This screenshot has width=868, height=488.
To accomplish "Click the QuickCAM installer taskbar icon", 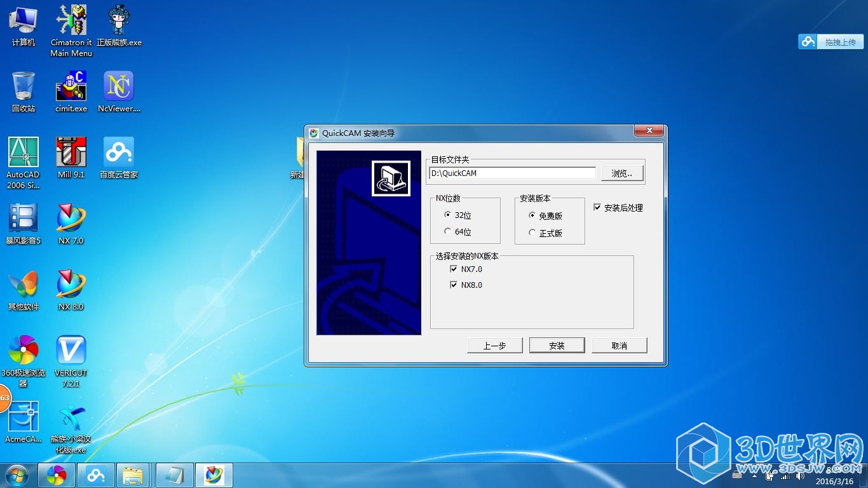I will (x=214, y=475).
